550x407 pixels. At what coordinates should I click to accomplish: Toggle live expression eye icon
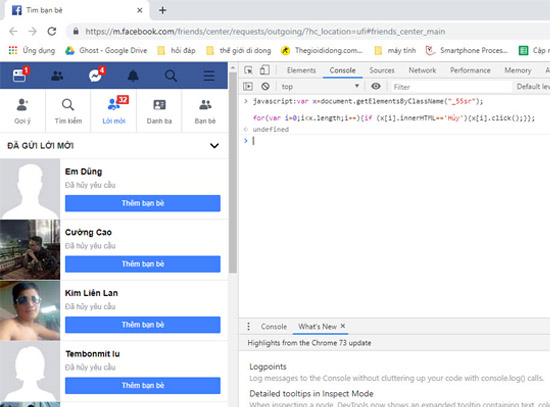click(x=376, y=86)
